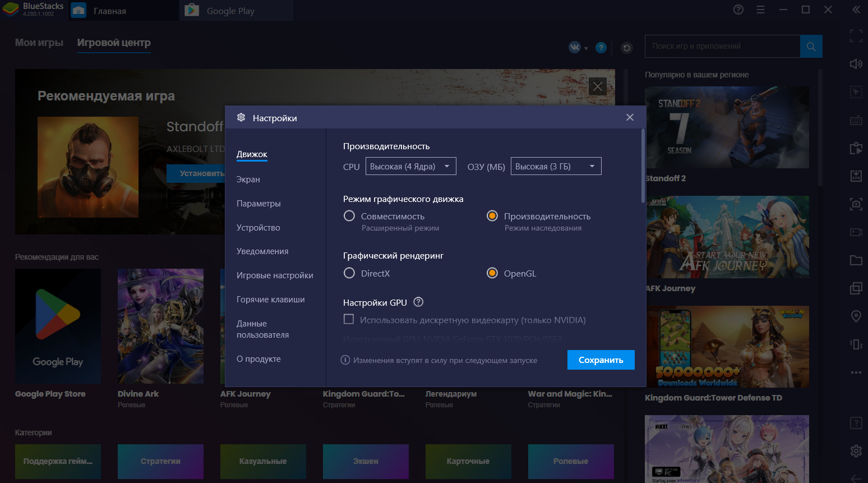This screenshot has height=483, width=868.
Task: Open Стратегии category tile
Action: coord(160,461)
